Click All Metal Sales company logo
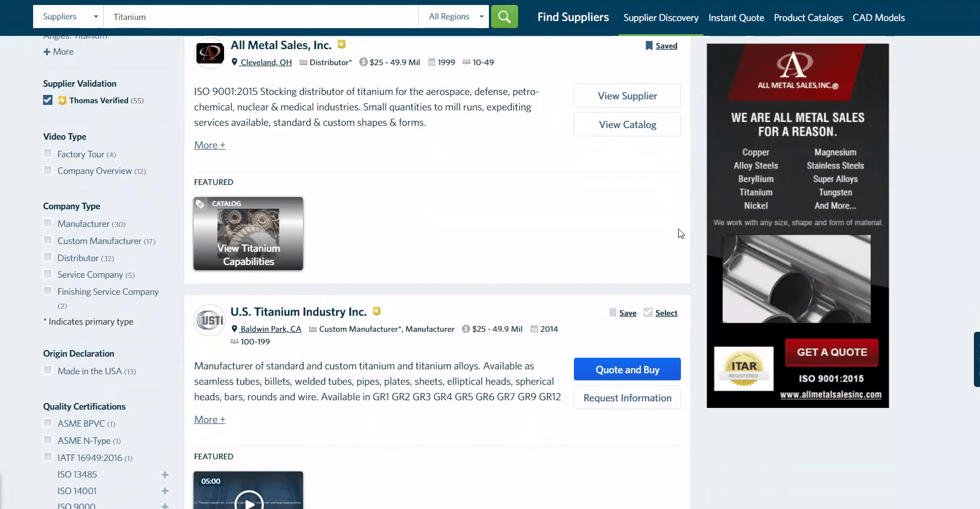Screen dimensions: 980x509 (210, 54)
